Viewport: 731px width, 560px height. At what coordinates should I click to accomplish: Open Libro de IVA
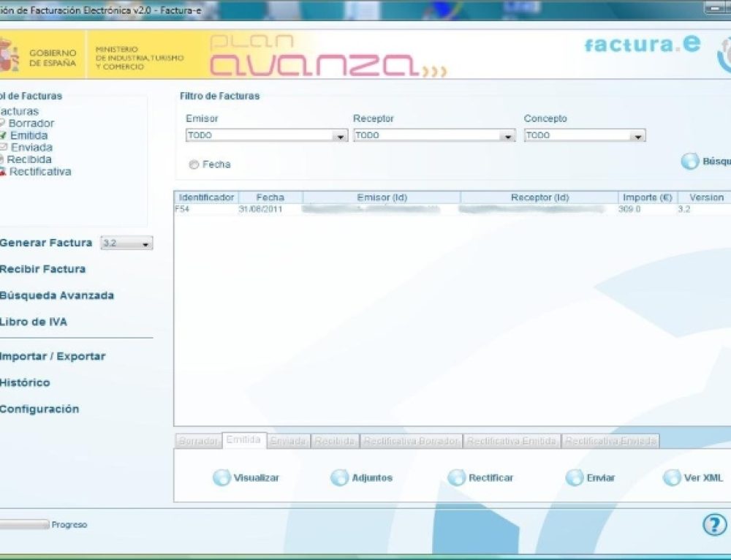point(34,322)
